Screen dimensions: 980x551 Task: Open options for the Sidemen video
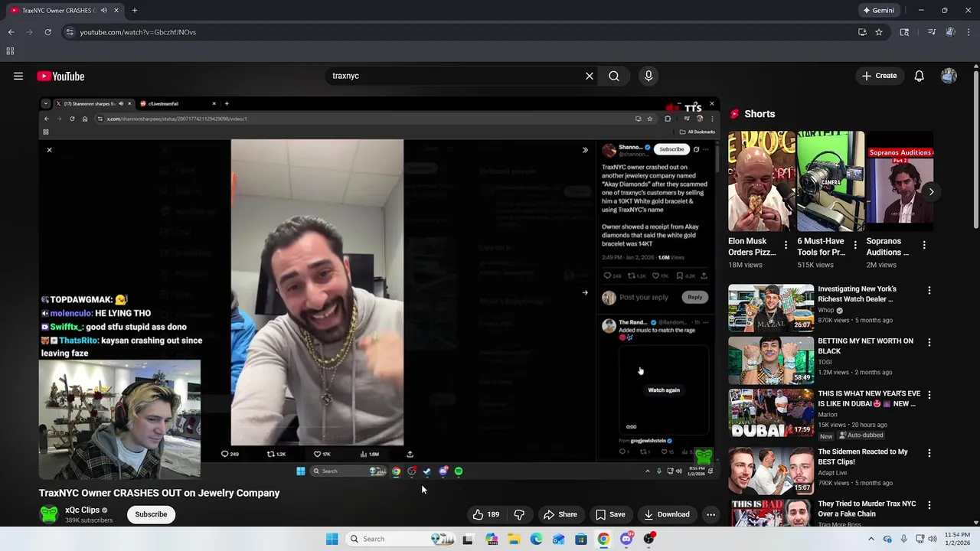click(x=929, y=453)
